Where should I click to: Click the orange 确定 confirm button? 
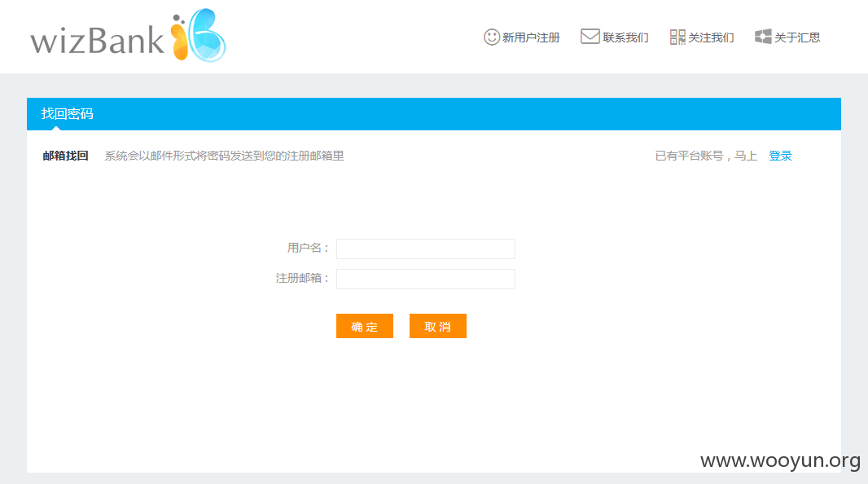point(365,326)
